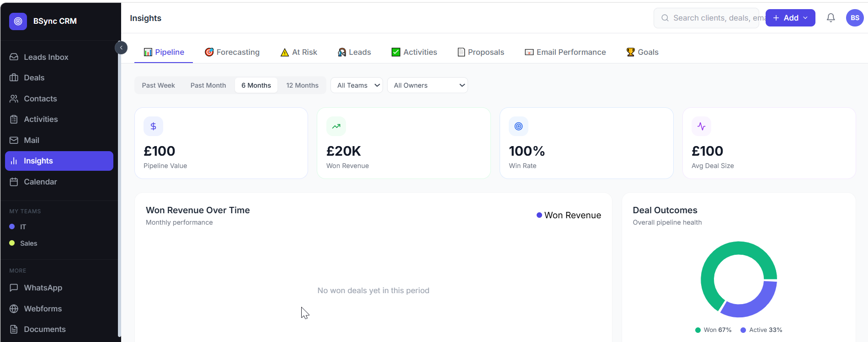
Task: Toggle the Active 33% legend item
Action: 761,330
